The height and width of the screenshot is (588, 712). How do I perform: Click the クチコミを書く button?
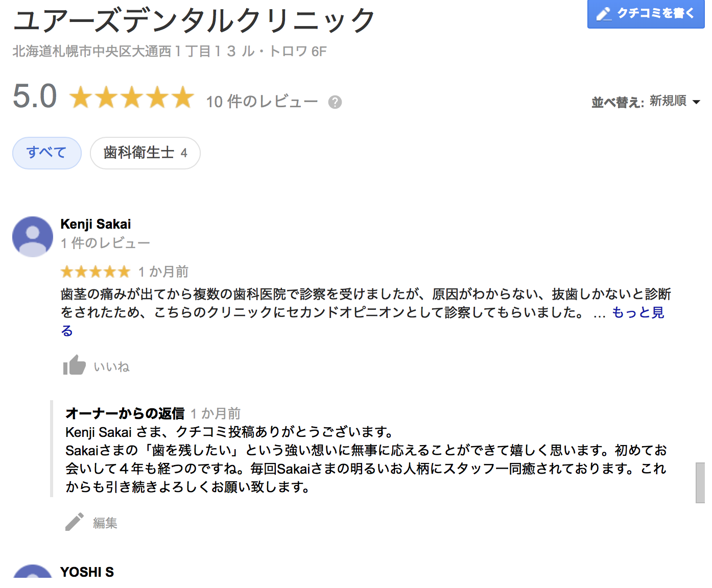[x=646, y=14]
